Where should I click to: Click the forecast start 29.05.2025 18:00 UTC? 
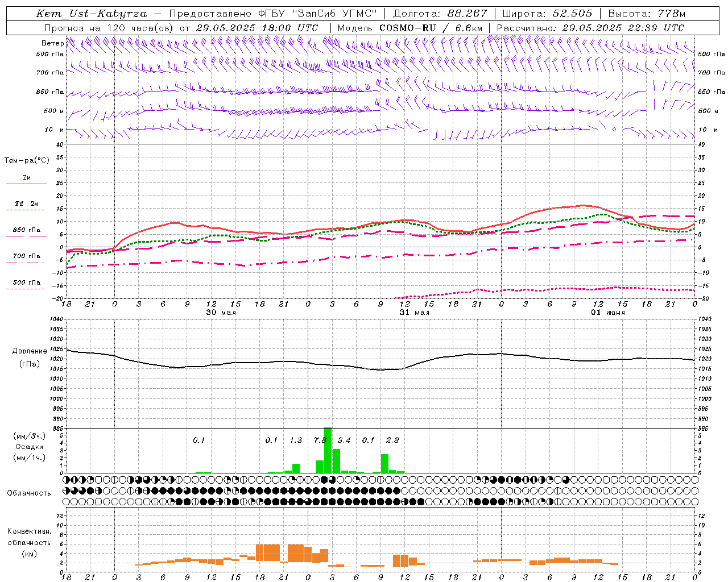[x=257, y=28]
